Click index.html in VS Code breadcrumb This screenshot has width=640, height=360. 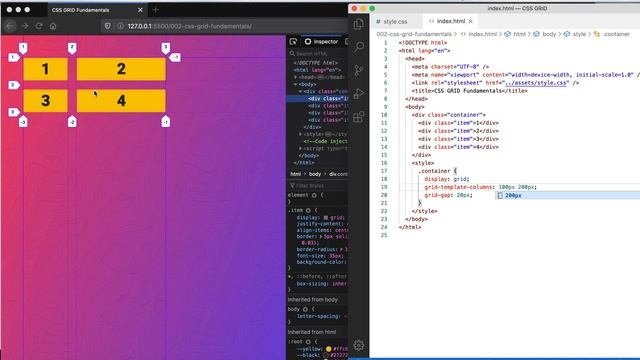point(482,34)
